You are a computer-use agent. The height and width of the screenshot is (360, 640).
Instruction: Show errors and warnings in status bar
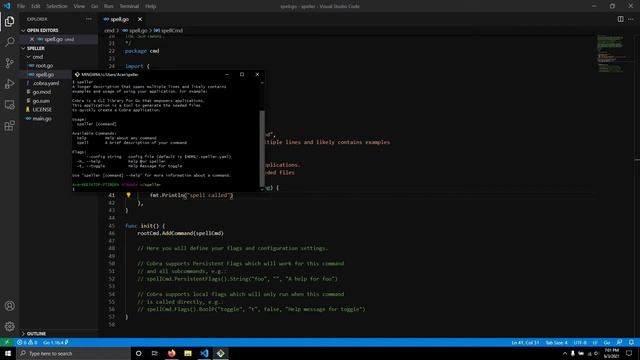pyautogui.click(x=27, y=342)
